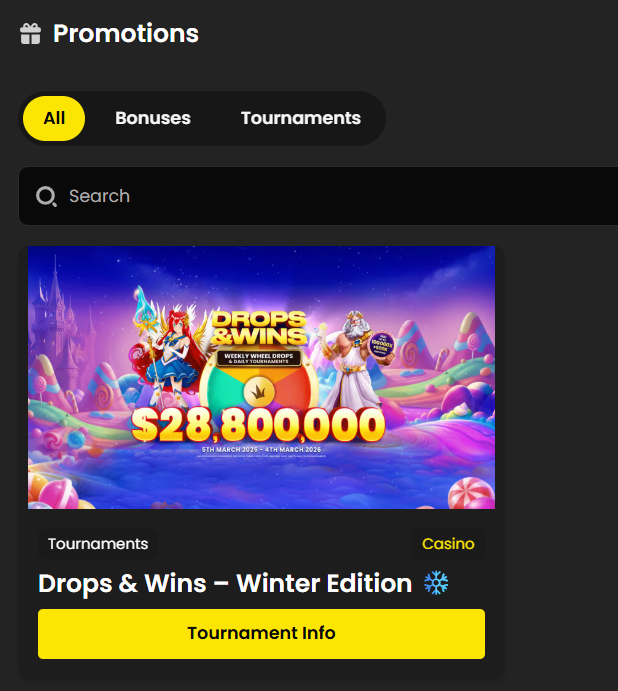Image resolution: width=618 pixels, height=691 pixels.
Task: Focus the promotions Search field
Action: [x=318, y=196]
